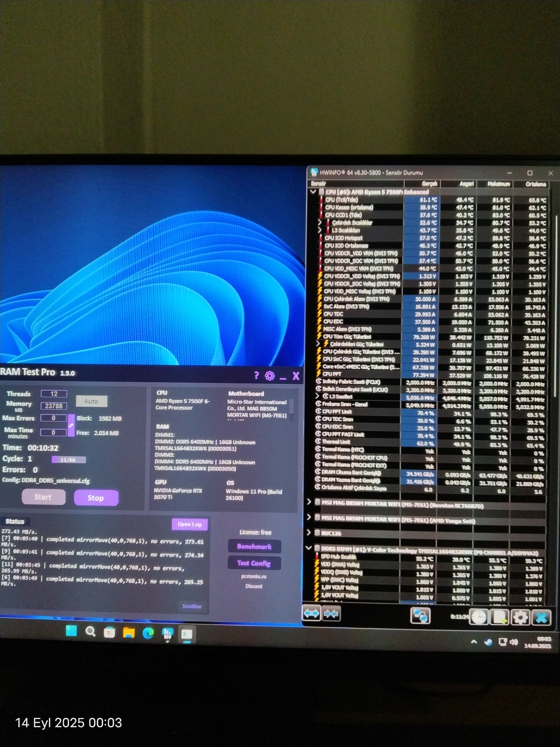The width and height of the screenshot is (560, 747).
Task: Visit the pcstonks.ru link
Action: (x=254, y=577)
